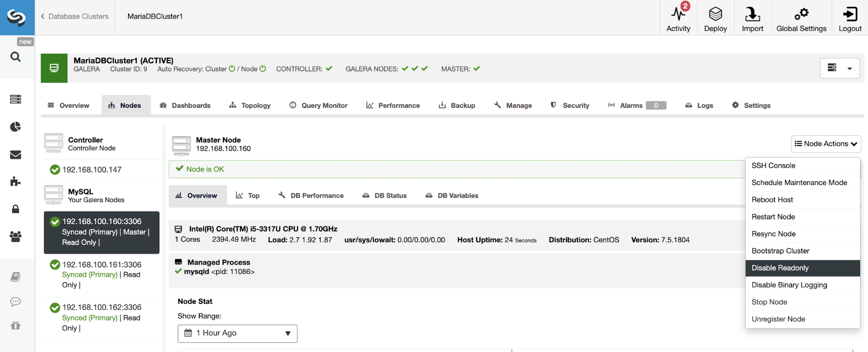Open the Dashboards tab

point(185,106)
